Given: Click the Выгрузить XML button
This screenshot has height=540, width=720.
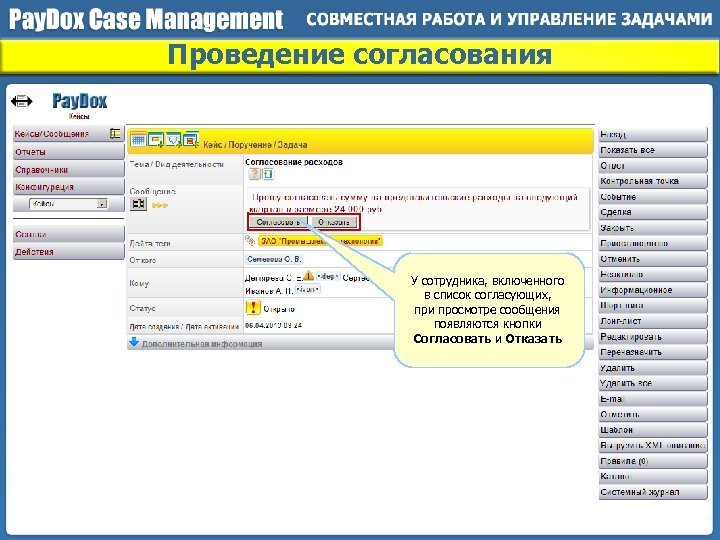Looking at the screenshot, I should [x=652, y=445].
